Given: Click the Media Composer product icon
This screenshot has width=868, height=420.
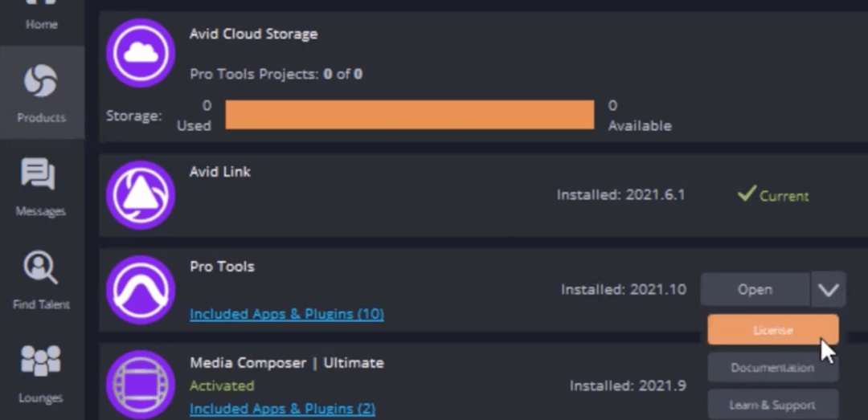Looking at the screenshot, I should (x=141, y=384).
